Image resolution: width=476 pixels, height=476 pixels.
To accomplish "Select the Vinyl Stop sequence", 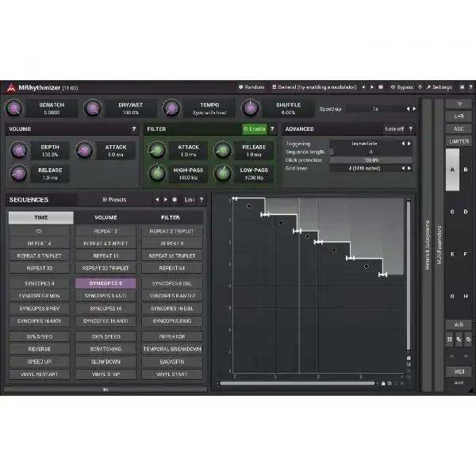I will pos(106,374).
